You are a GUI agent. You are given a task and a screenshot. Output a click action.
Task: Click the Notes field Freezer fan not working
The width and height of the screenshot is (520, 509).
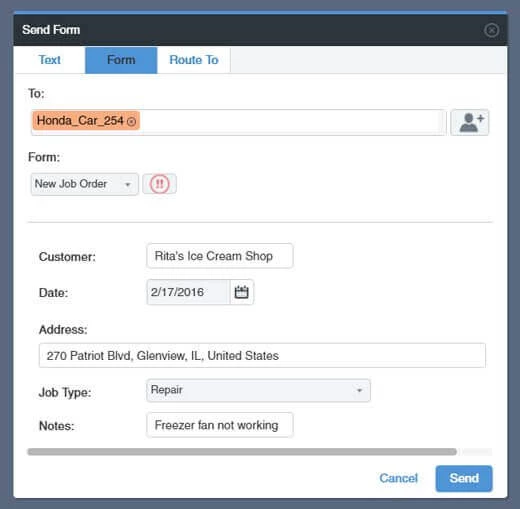click(220, 425)
